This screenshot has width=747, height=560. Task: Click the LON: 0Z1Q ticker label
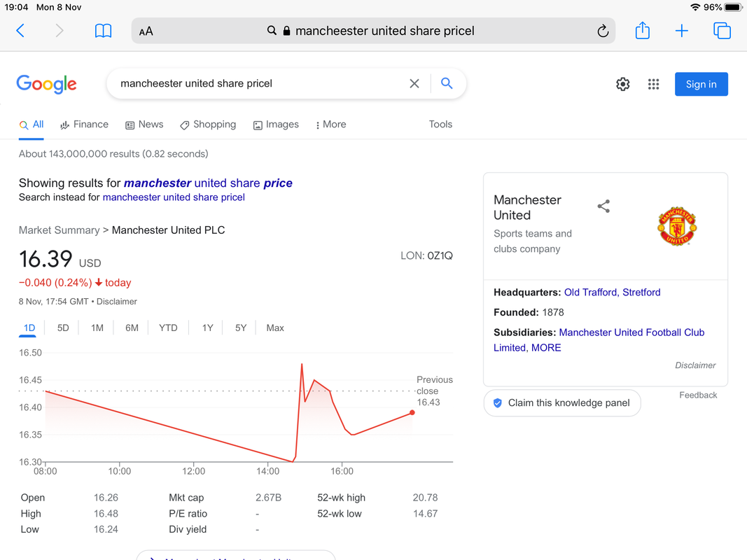point(426,255)
